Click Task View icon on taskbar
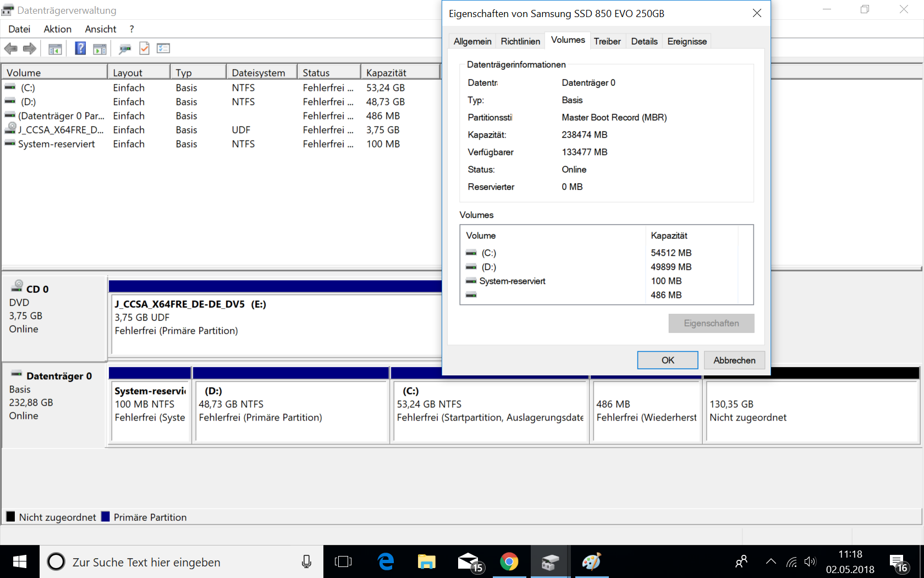 point(343,561)
